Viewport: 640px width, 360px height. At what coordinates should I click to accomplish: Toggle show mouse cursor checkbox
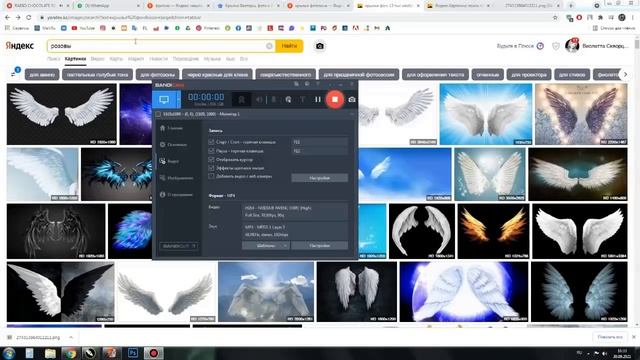tap(211, 159)
